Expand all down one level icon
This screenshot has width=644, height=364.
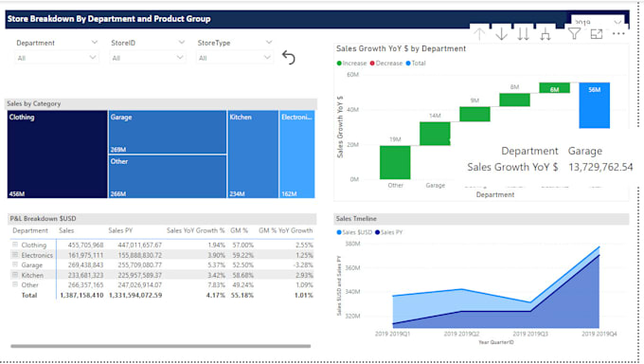click(x=545, y=34)
